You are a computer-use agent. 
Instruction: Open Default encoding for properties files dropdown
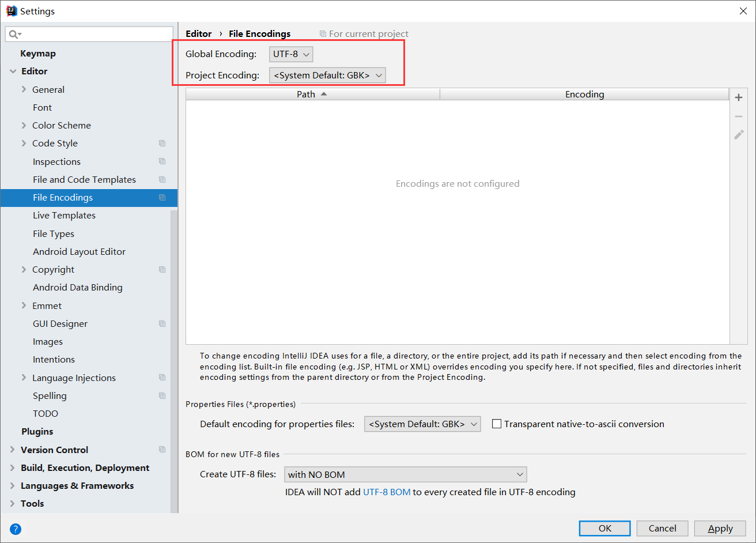point(422,424)
